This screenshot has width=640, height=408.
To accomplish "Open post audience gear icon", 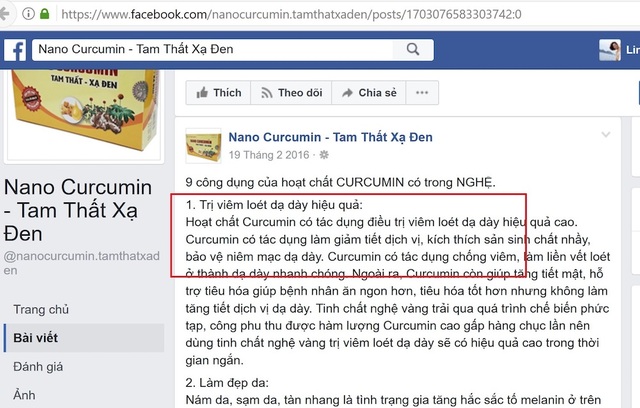I will click(x=324, y=155).
